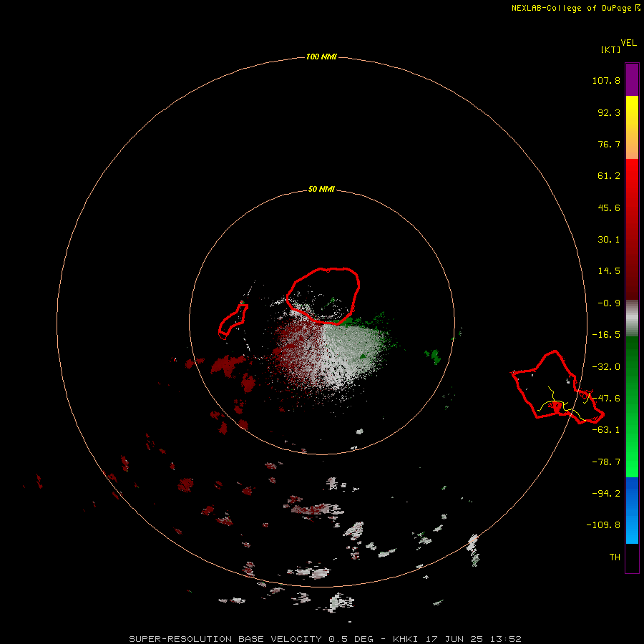This screenshot has width=644, height=644.
Task: Click the [KT] units label
Action: pyautogui.click(x=611, y=49)
